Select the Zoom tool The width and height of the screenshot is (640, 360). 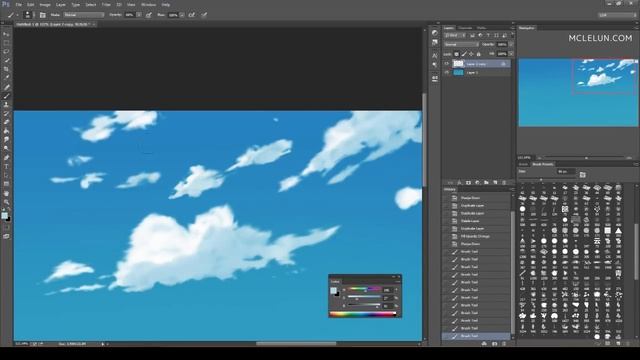[x=6, y=202]
